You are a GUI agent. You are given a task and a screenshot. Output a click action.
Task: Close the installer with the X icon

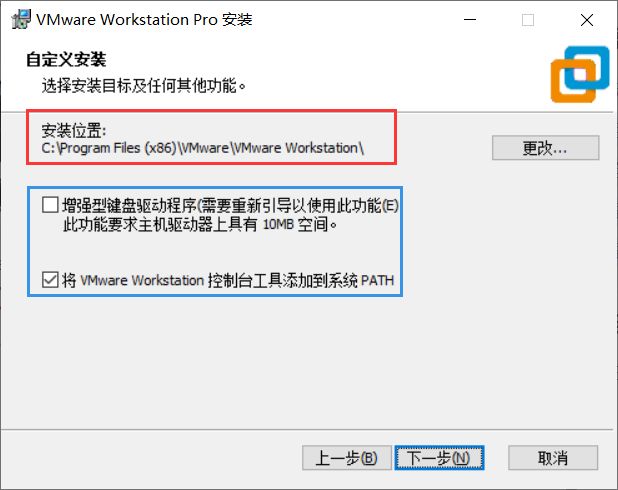[x=586, y=20]
